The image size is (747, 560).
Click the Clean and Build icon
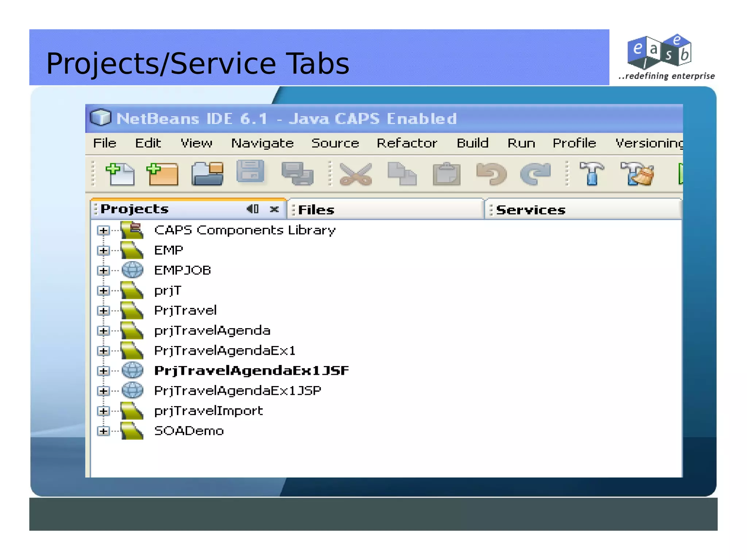tap(637, 174)
